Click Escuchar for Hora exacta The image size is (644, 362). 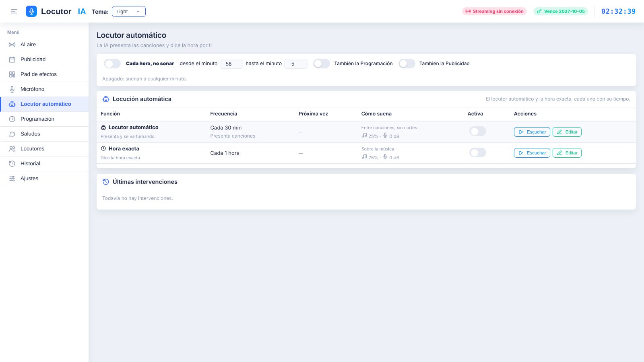click(532, 153)
